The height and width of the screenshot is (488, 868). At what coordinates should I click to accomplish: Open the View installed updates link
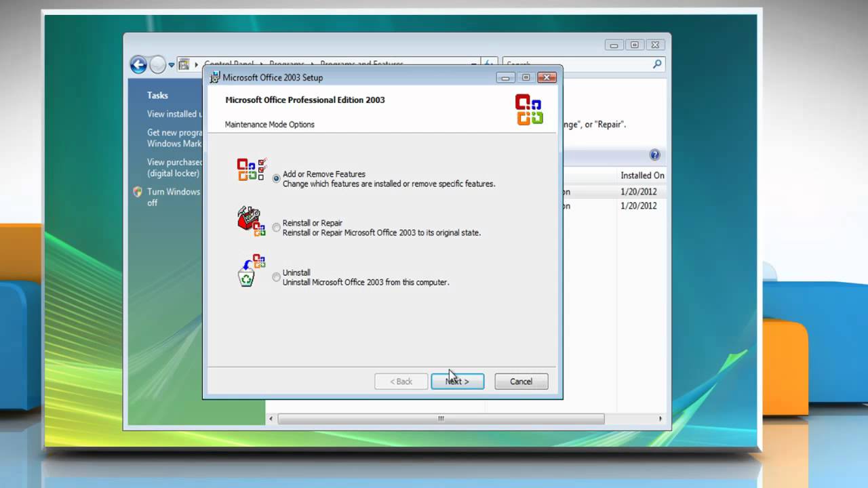[x=174, y=114]
